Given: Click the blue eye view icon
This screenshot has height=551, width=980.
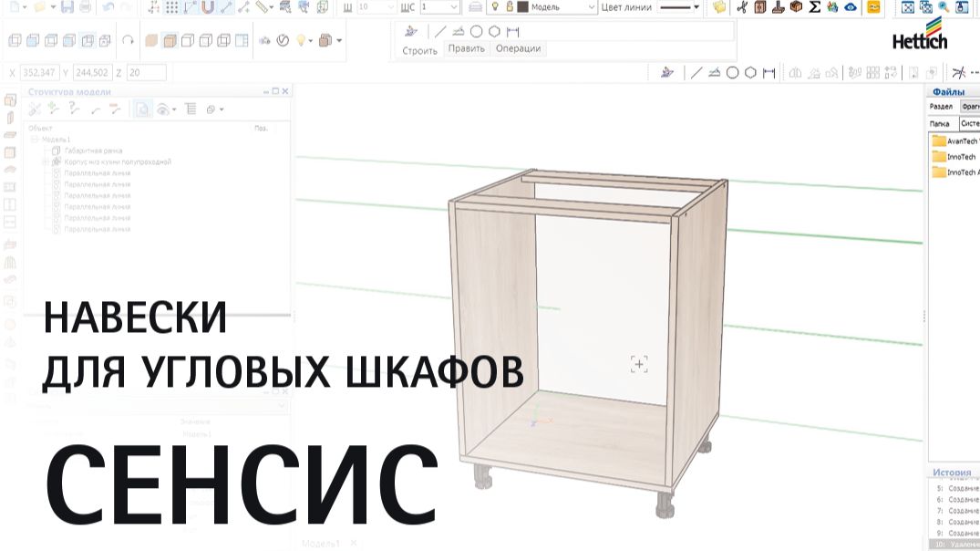Looking at the screenshot, I should 851,7.
